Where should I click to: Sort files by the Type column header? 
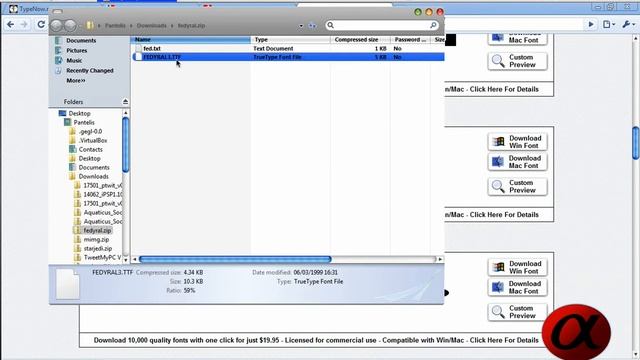[x=291, y=40]
